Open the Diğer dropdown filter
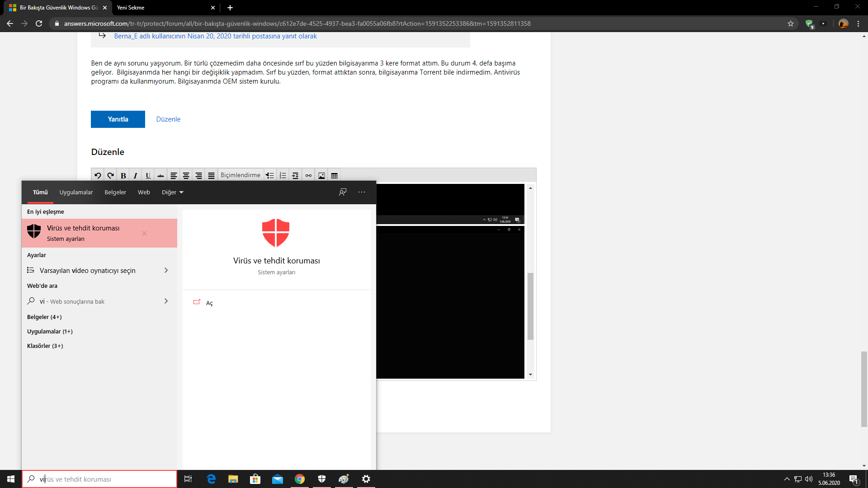Viewport: 868px width, 488px height. [172, 192]
